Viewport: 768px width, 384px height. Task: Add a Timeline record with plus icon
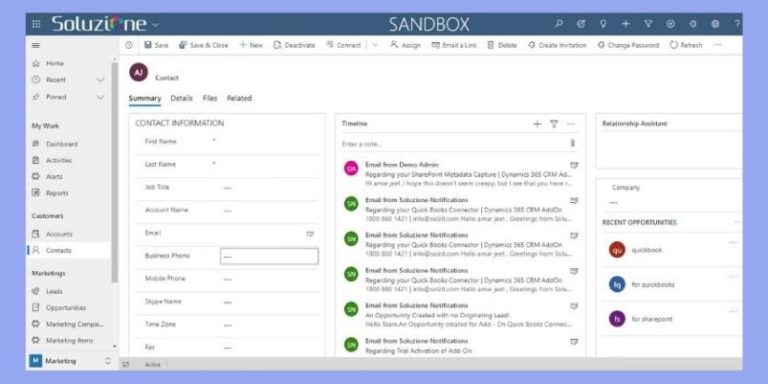[x=537, y=124]
